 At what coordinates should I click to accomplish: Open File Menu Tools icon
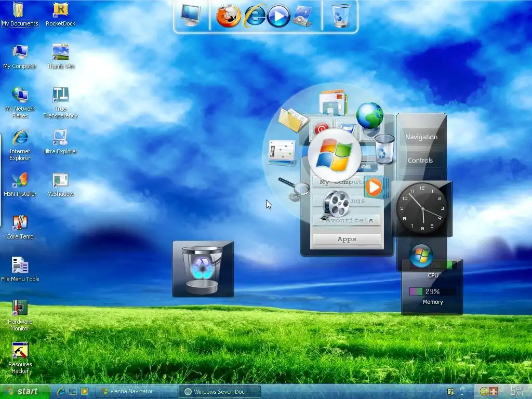pos(20,270)
